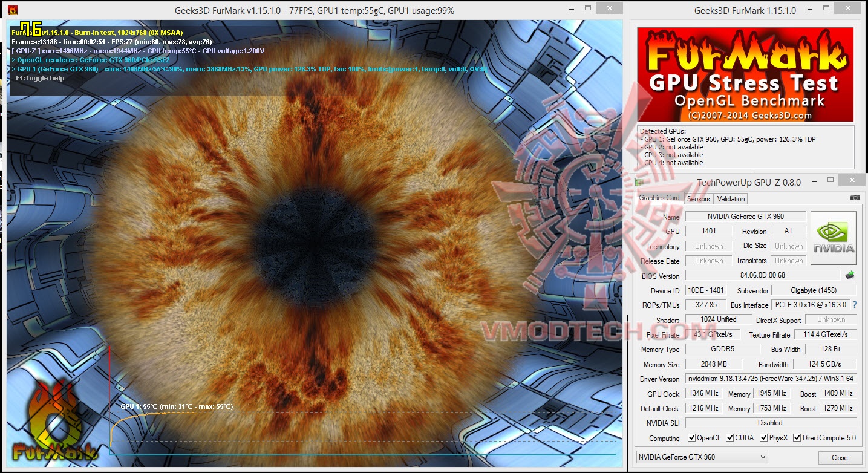Viewport: 868px width, 473px height.
Task: Open the Sensors tab
Action: coord(699,198)
